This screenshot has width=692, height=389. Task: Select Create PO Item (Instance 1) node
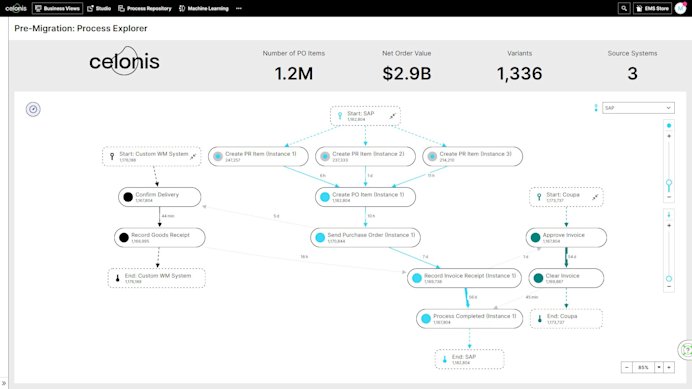[x=365, y=197]
